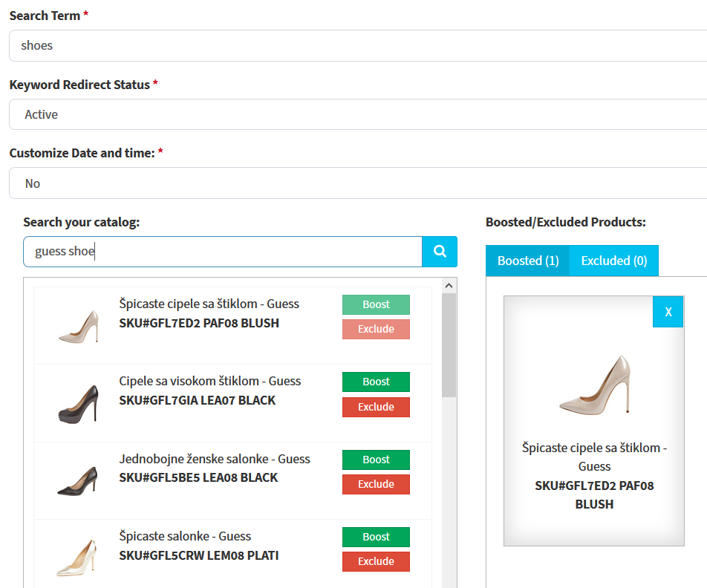Click the Search your catalog input field
This screenshot has width=707, height=588.
223,251
